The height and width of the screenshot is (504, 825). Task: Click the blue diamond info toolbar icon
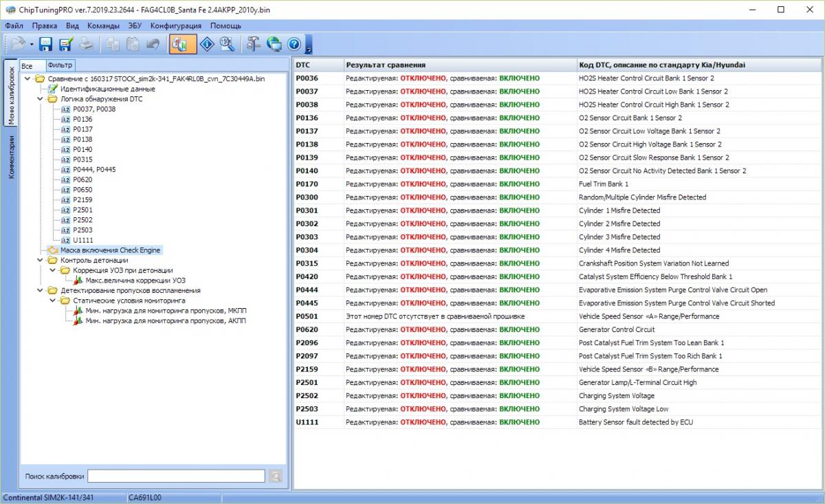coord(208,44)
